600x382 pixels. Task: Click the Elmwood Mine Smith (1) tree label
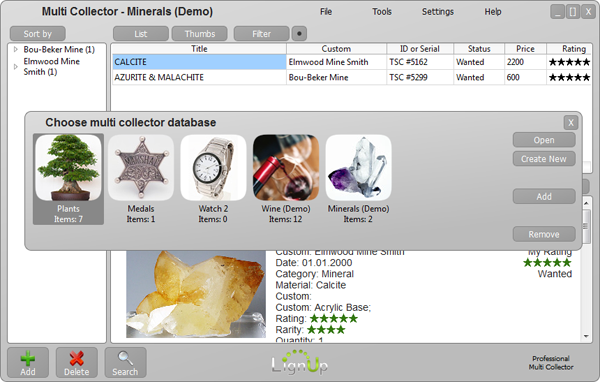(52, 67)
